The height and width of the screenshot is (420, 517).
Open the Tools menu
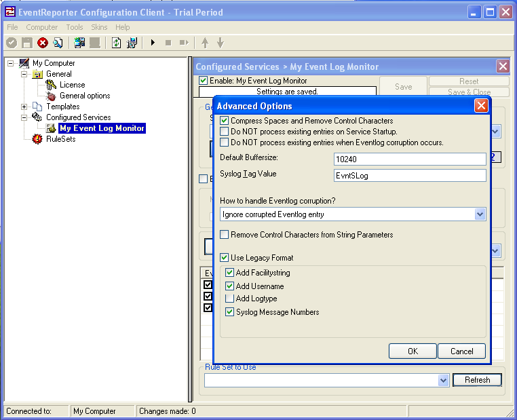click(x=74, y=27)
